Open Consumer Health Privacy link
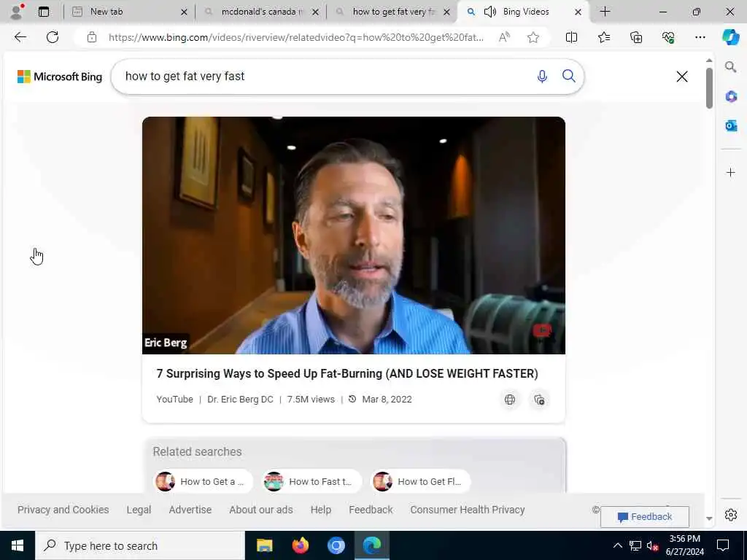Viewport: 747px width, 560px height. (x=468, y=510)
